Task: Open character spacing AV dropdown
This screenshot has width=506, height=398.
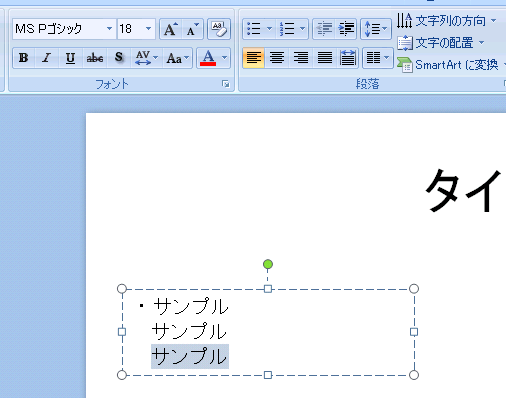Action: pos(146,58)
